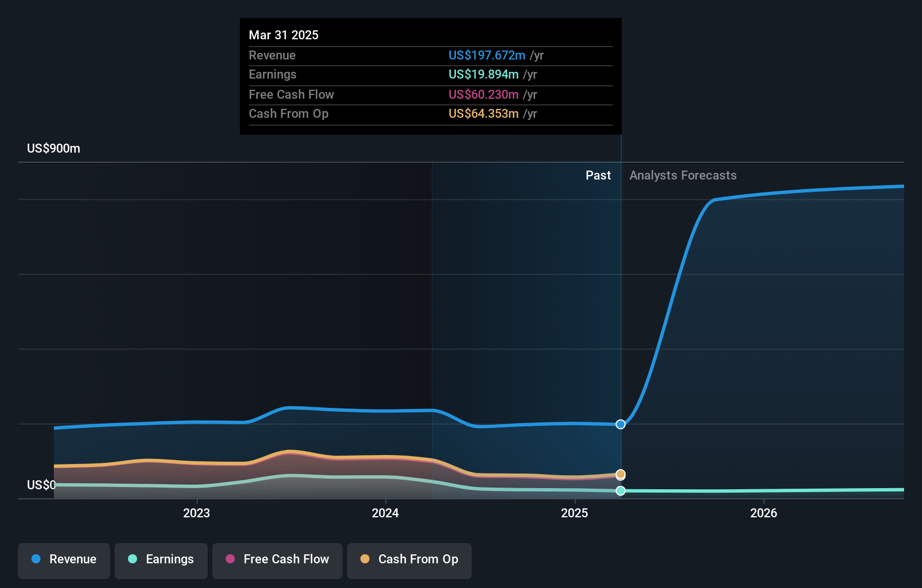The height and width of the screenshot is (588, 922).
Task: Click the US$197.672m revenue value
Action: click(x=487, y=56)
